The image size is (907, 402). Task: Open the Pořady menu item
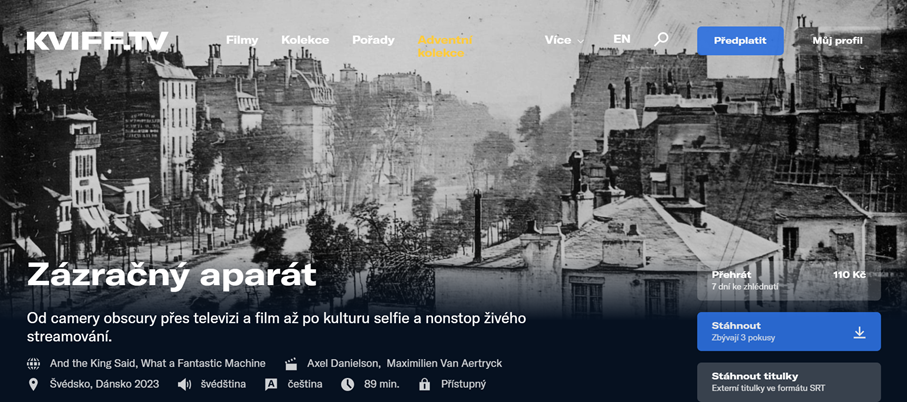point(373,40)
